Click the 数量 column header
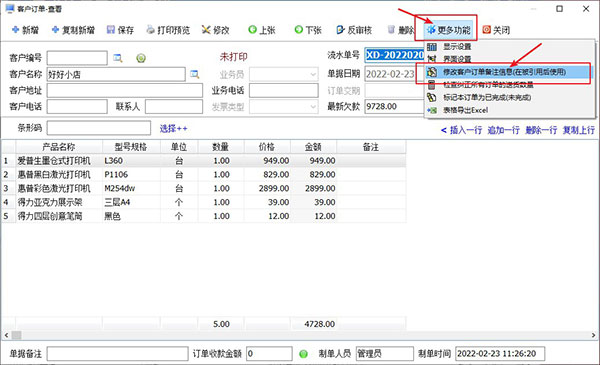 [x=221, y=147]
